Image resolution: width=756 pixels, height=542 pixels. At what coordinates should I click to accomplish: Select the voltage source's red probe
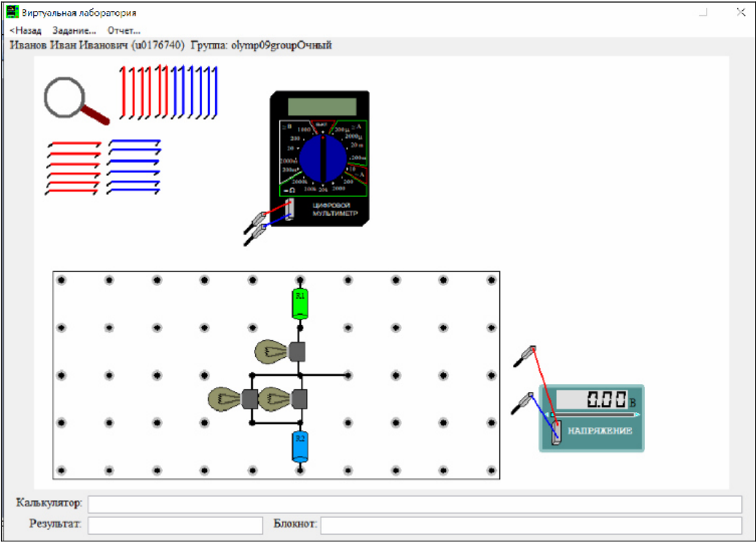click(525, 356)
